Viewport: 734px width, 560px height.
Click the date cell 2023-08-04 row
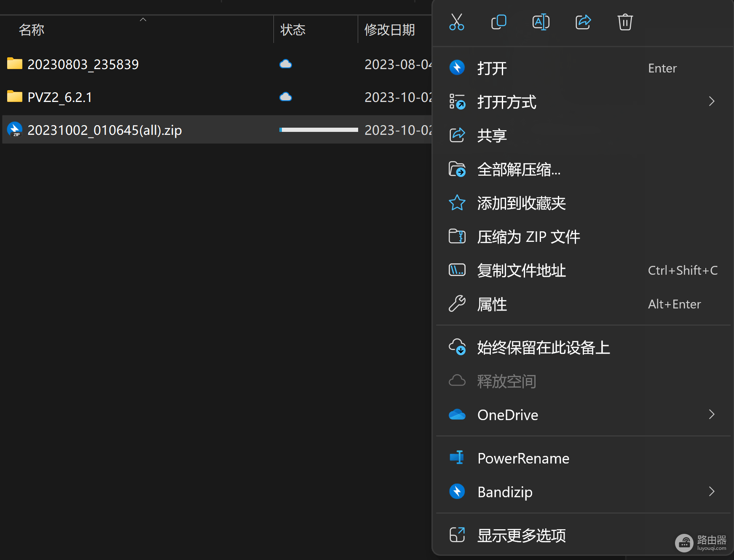(x=398, y=64)
